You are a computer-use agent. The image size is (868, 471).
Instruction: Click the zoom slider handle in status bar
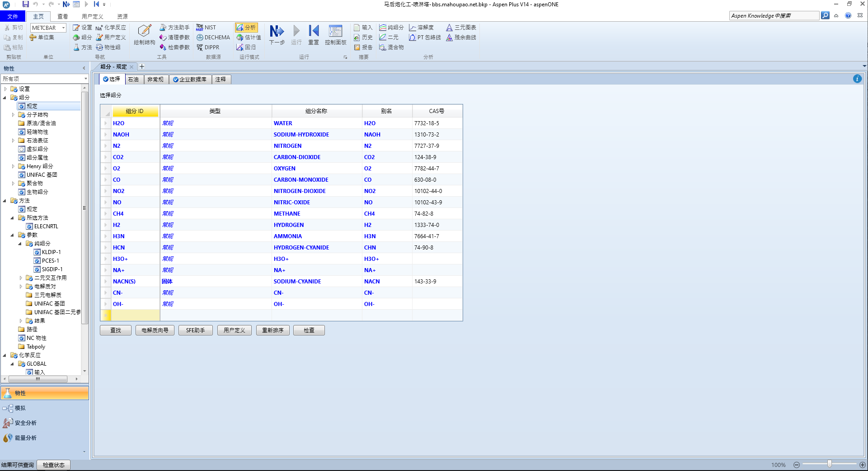[x=829, y=464]
